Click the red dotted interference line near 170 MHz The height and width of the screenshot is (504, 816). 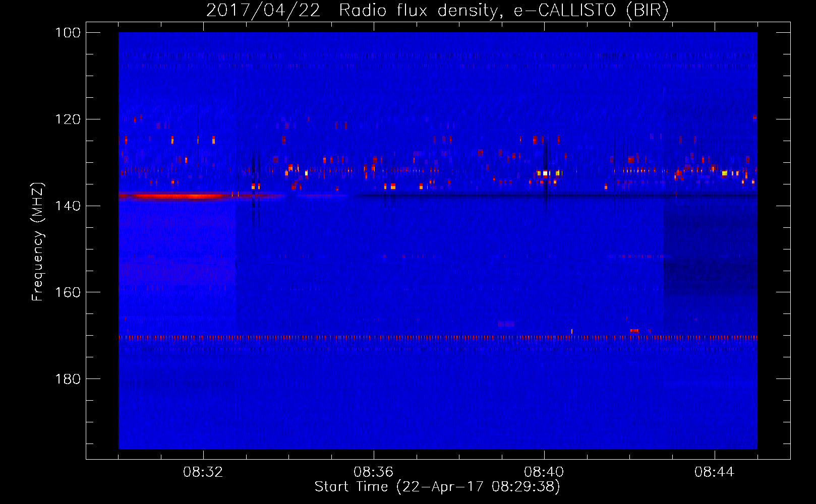438,338
